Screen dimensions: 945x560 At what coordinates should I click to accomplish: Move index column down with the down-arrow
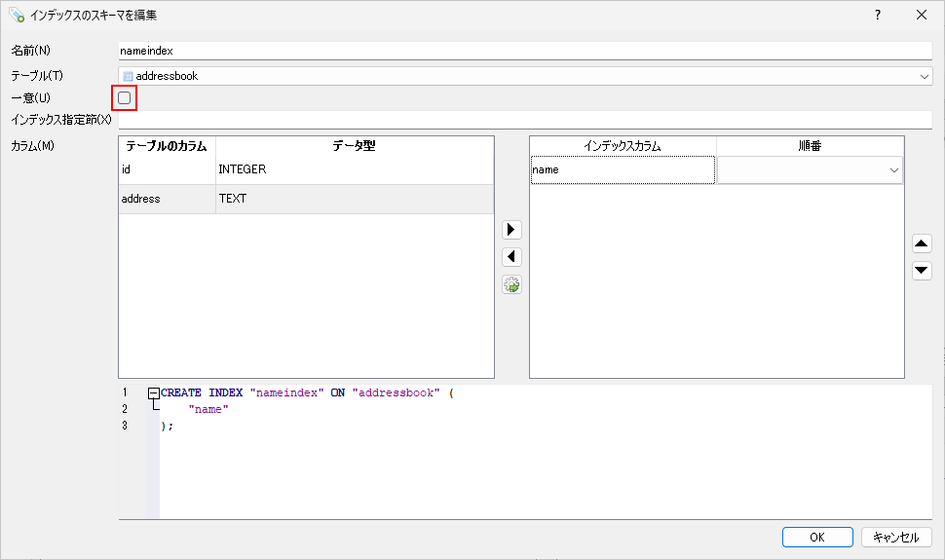922,271
